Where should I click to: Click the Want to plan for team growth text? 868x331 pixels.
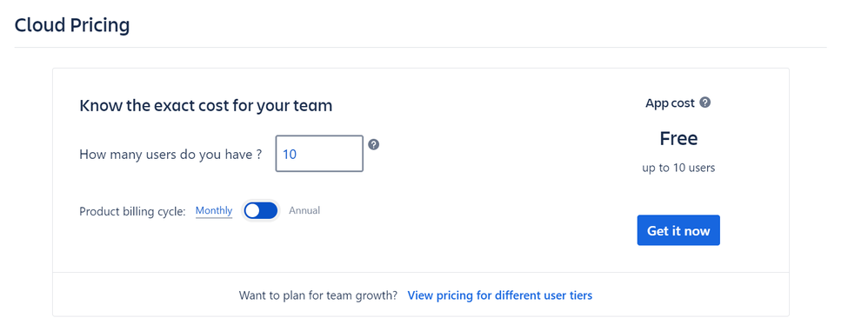point(318,295)
